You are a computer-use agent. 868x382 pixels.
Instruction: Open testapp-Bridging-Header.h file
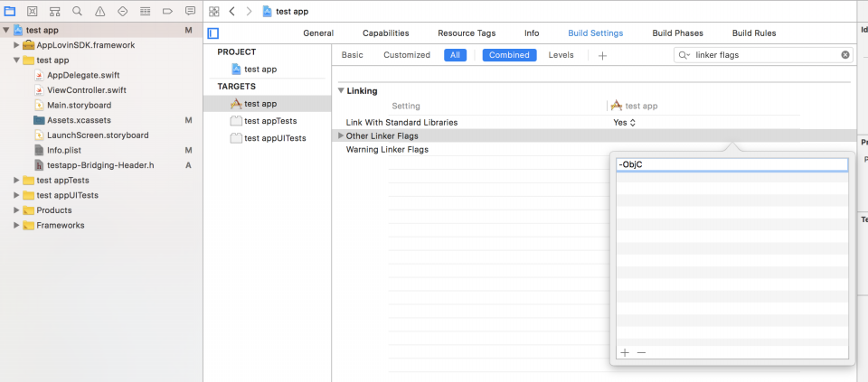[x=100, y=164]
